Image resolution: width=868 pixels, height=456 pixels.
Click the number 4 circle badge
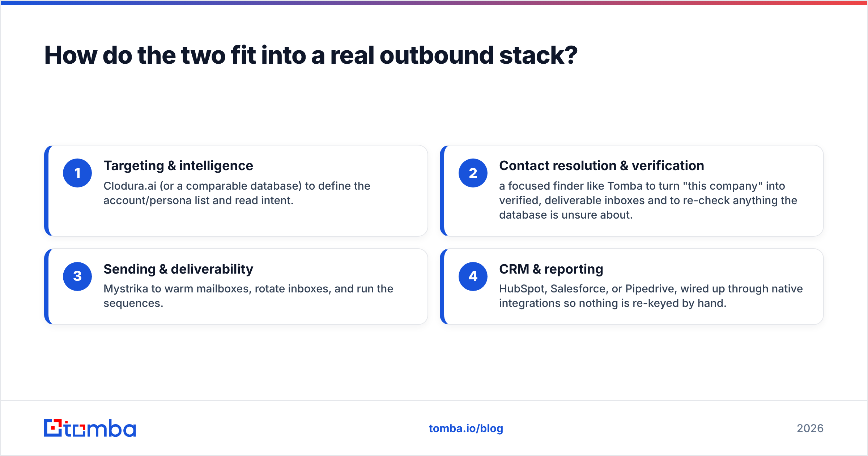pos(473,276)
